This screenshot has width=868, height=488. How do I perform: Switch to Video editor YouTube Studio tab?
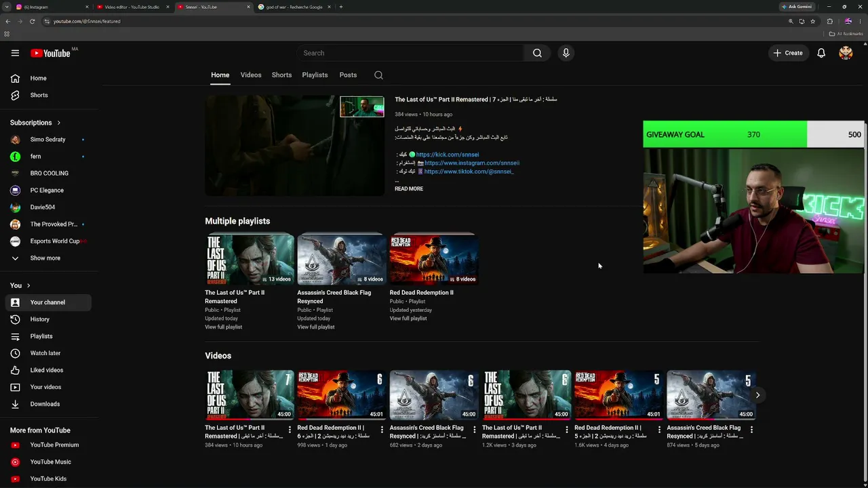tap(132, 7)
